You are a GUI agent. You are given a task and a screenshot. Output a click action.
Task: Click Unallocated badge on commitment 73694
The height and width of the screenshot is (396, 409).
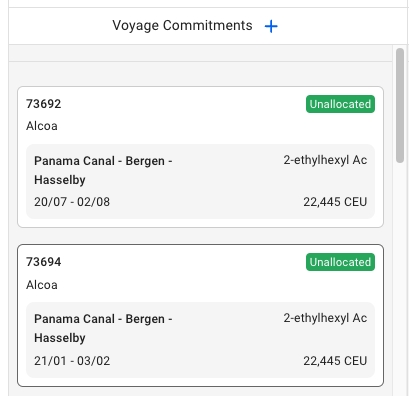[x=340, y=262]
